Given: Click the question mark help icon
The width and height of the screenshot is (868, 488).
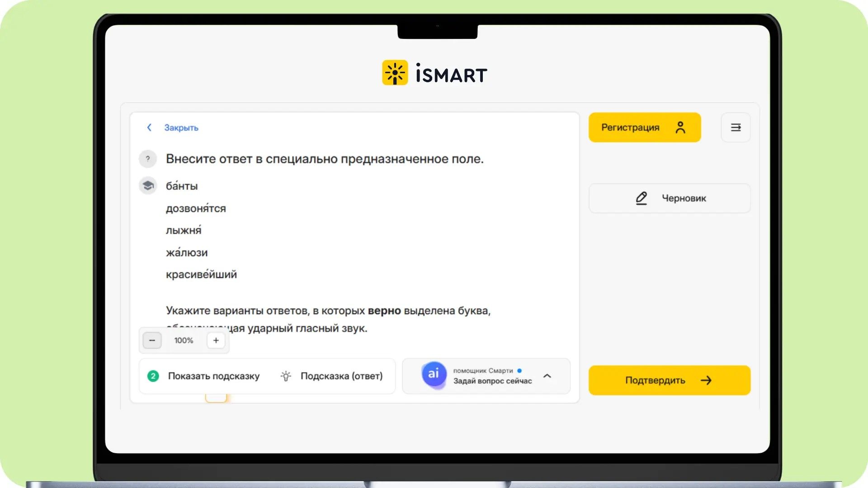Looking at the screenshot, I should pyautogui.click(x=148, y=159).
